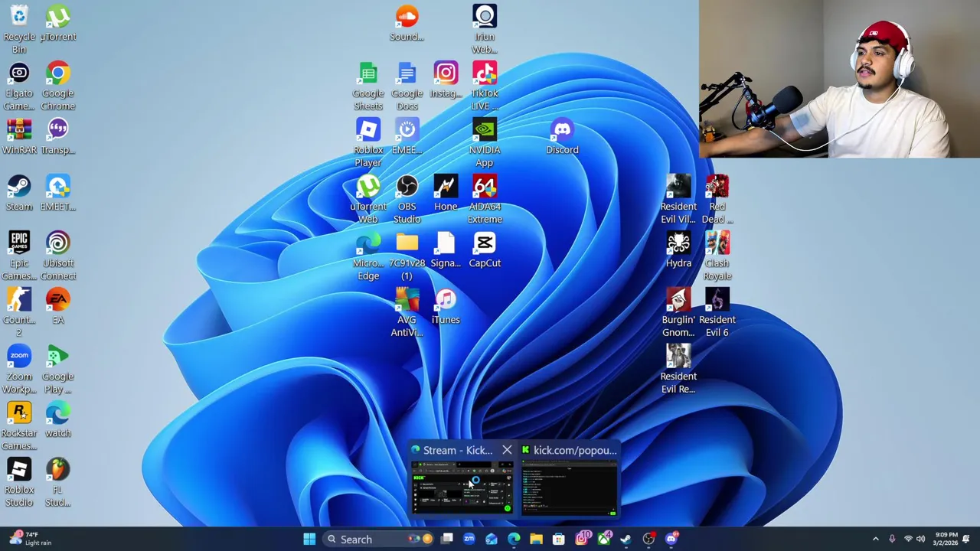Open Outlook from the taskbar
980x551 pixels.
tap(492, 539)
